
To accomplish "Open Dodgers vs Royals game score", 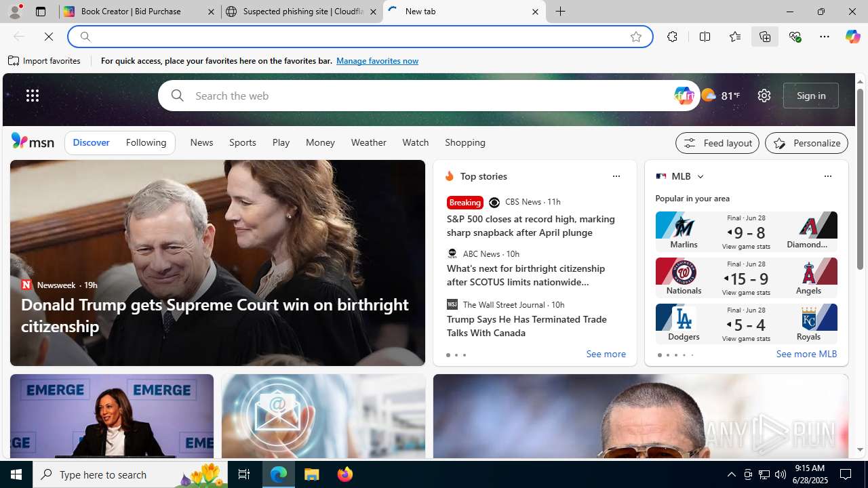I will (746, 323).
